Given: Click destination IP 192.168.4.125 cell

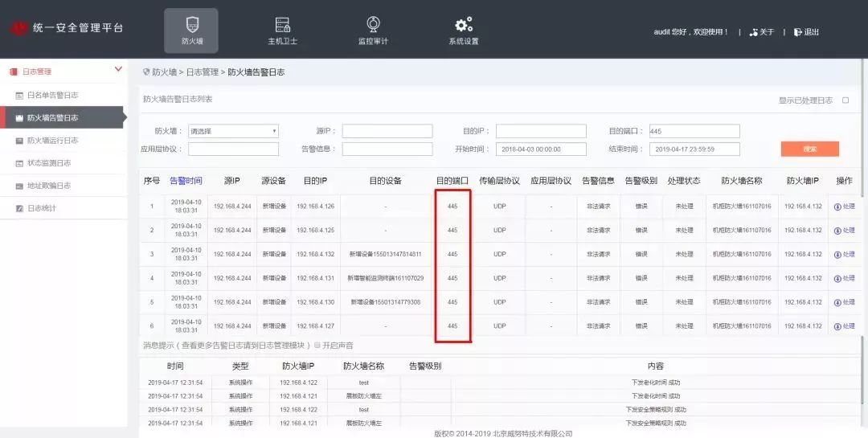Looking at the screenshot, I should pos(316,231).
